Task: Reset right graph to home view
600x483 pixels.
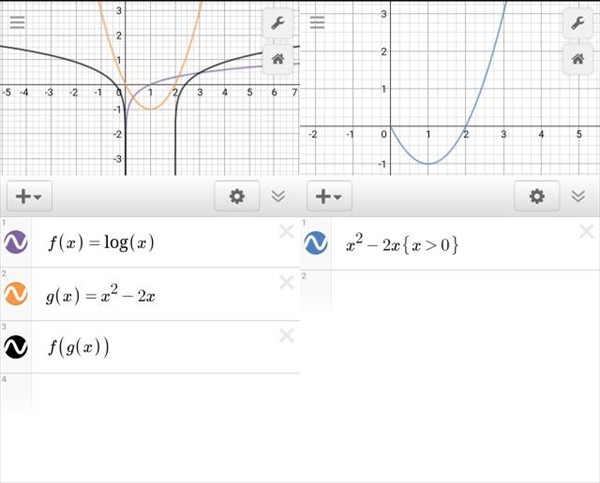Action: [x=577, y=58]
